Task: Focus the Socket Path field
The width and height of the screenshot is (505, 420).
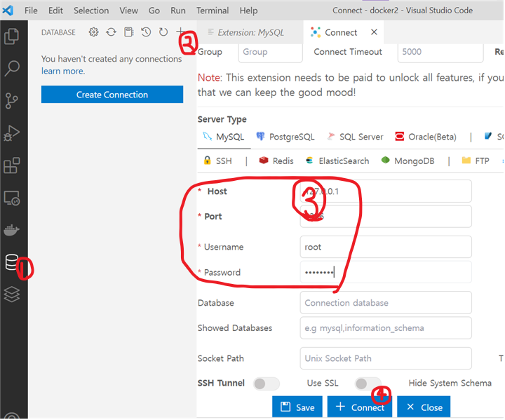Action: tap(386, 358)
